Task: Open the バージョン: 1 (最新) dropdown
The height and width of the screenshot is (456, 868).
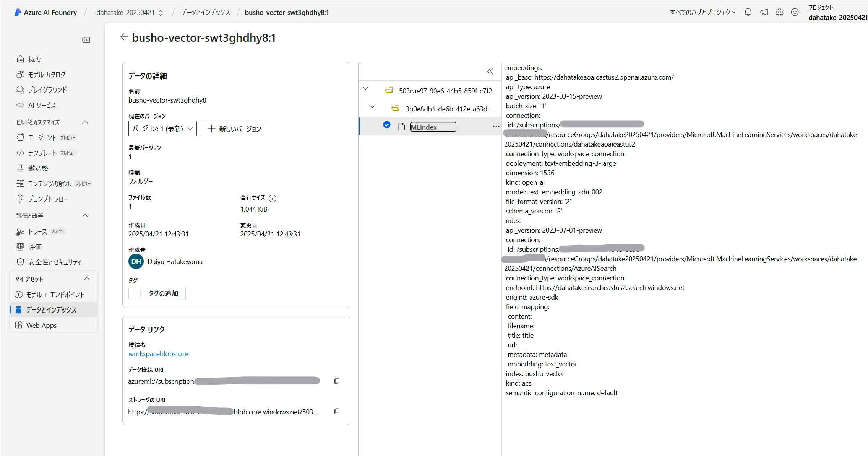Action: (162, 129)
